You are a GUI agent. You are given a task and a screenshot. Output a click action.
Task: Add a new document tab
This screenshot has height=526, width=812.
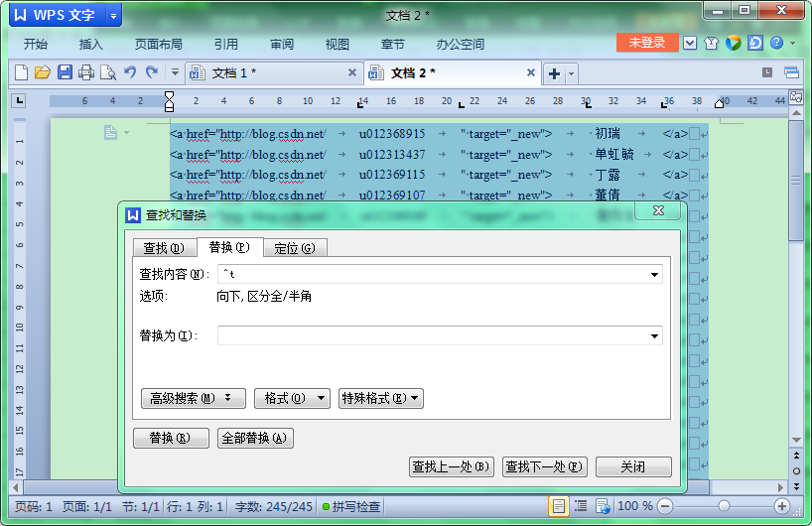[554, 74]
